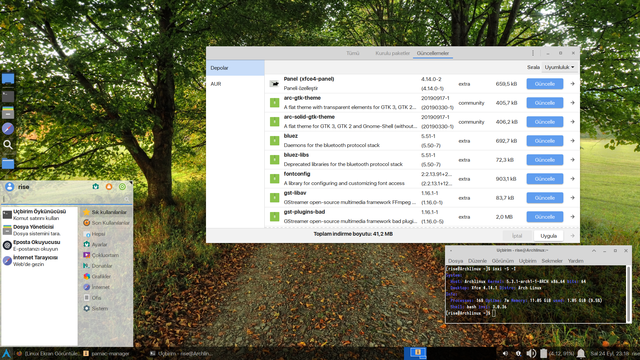Click Güncelle for arc-gtk-theme
Screen dimensions: 640x360
544,103
